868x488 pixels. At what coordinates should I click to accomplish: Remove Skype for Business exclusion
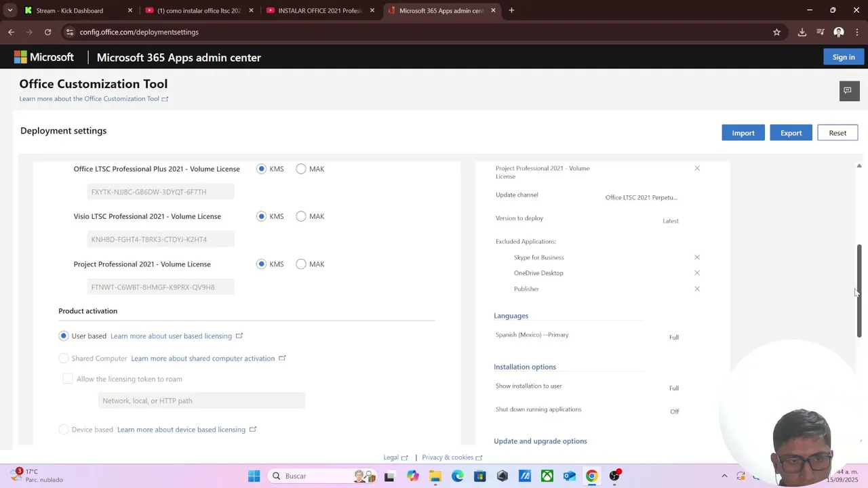[x=697, y=258]
